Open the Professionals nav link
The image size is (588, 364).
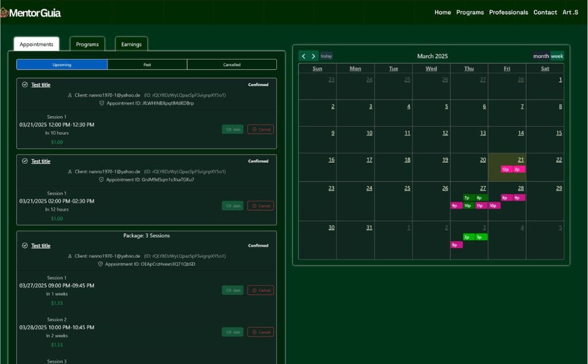click(509, 13)
